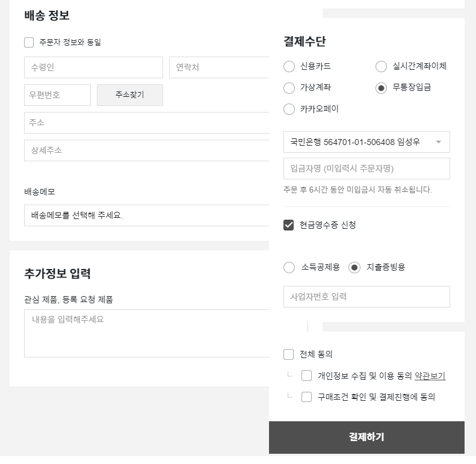Select 신용카드 payment option
This screenshot has height=464, width=476.
tap(289, 66)
